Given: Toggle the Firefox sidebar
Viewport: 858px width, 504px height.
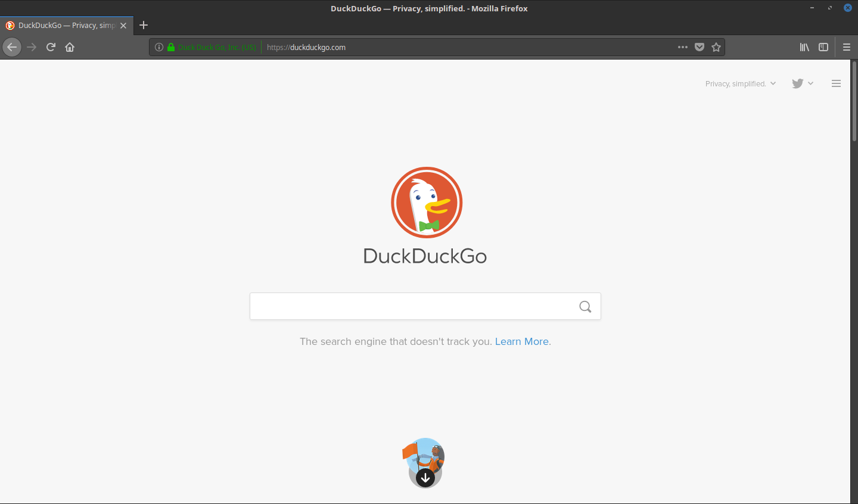Looking at the screenshot, I should click(823, 47).
